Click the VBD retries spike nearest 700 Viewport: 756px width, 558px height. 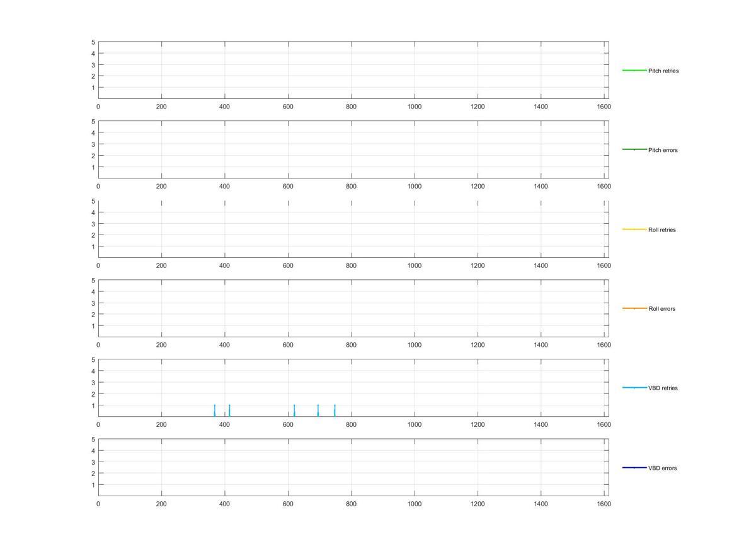point(318,410)
